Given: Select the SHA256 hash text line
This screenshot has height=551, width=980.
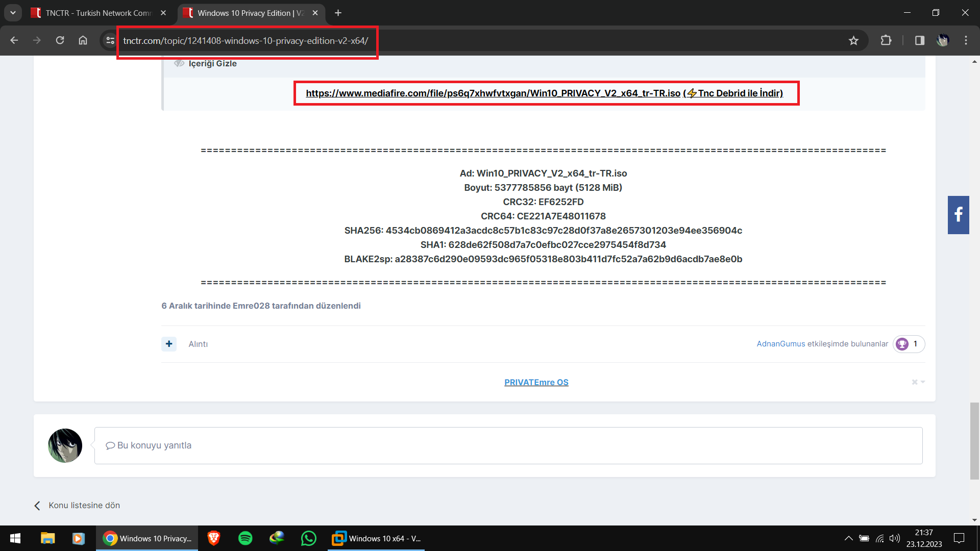Looking at the screenshot, I should pos(543,231).
